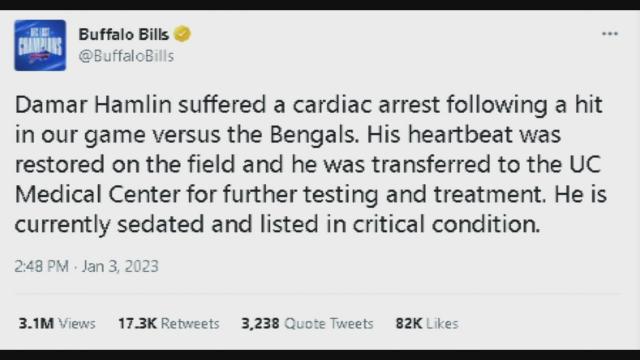
Task: Open the 3,238 Quote Tweets list
Action: click(307, 324)
